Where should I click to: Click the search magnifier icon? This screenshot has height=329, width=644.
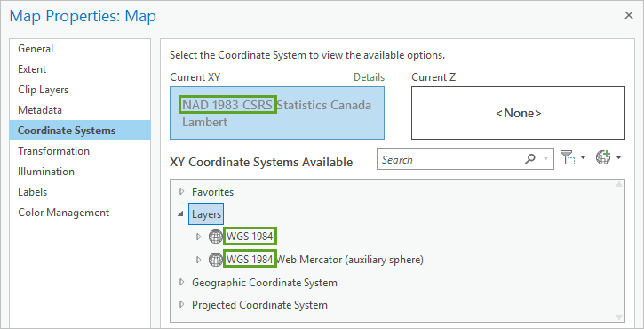(530, 159)
